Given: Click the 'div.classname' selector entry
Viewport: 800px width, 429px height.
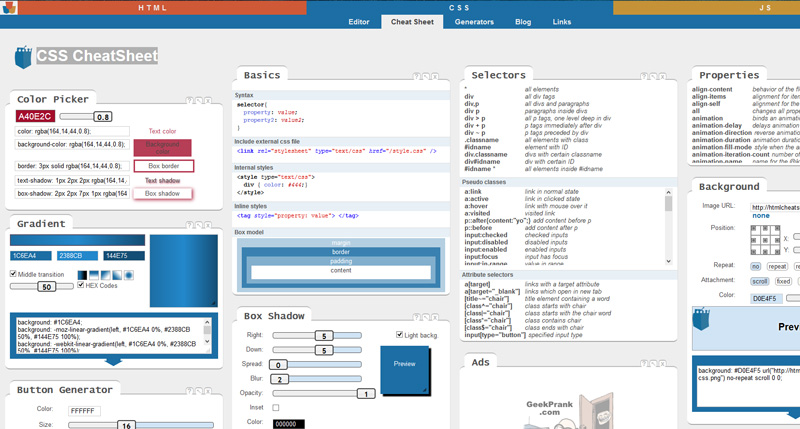Looking at the screenshot, I should pos(486,154).
